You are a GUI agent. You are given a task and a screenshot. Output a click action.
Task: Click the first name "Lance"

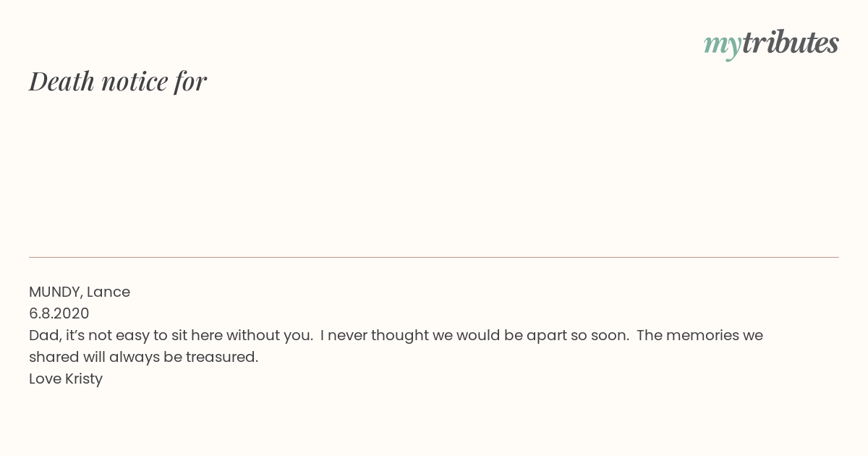[x=109, y=292]
